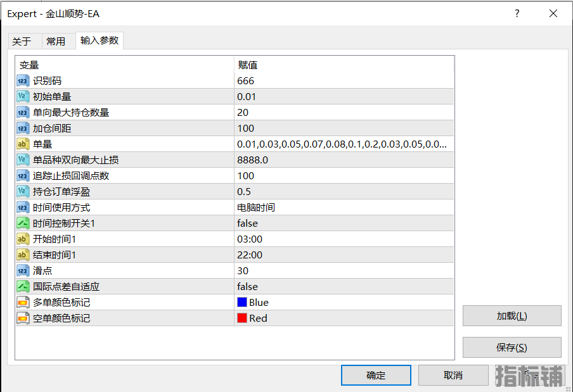Select the 追踪止损回调点数 variable name
The height and width of the screenshot is (392, 573).
click(71, 175)
